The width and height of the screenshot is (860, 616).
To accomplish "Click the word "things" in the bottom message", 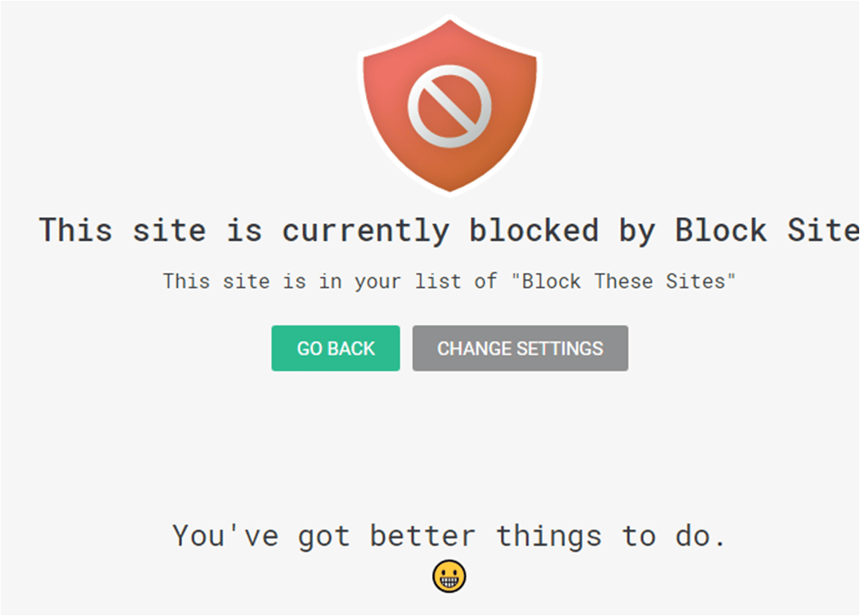I will coord(549,536).
